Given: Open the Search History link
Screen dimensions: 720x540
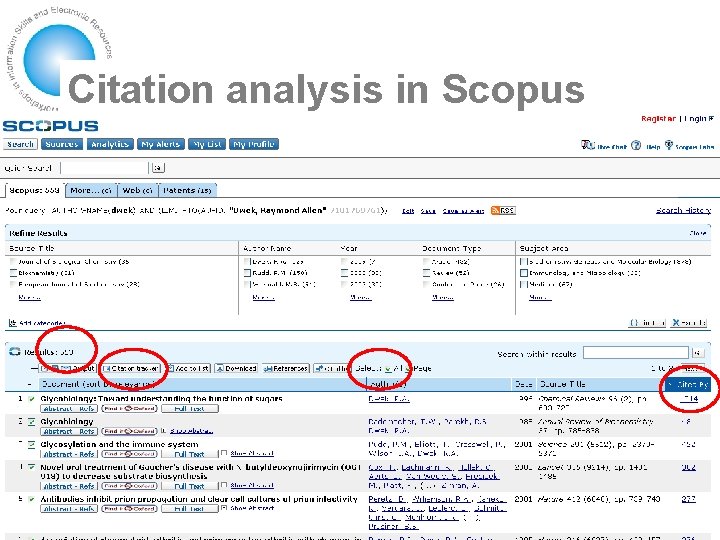Looking at the screenshot, I should [x=683, y=210].
